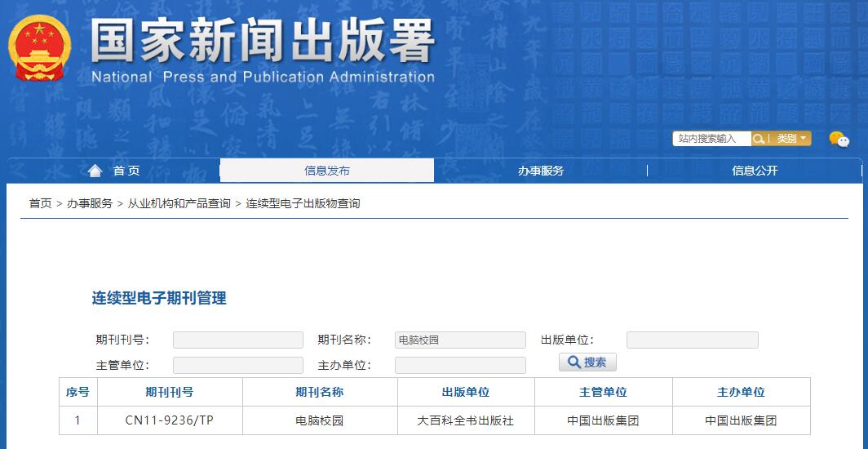This screenshot has width=868, height=449.
Task: Click the 连续型电子出版物查询 breadcrumb link
Action: click(x=303, y=204)
